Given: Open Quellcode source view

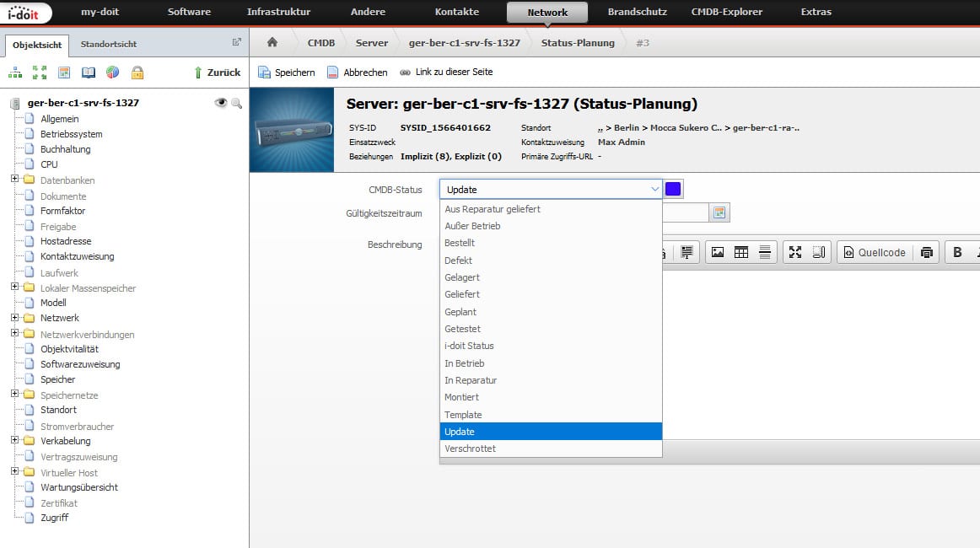Looking at the screenshot, I should (875, 252).
